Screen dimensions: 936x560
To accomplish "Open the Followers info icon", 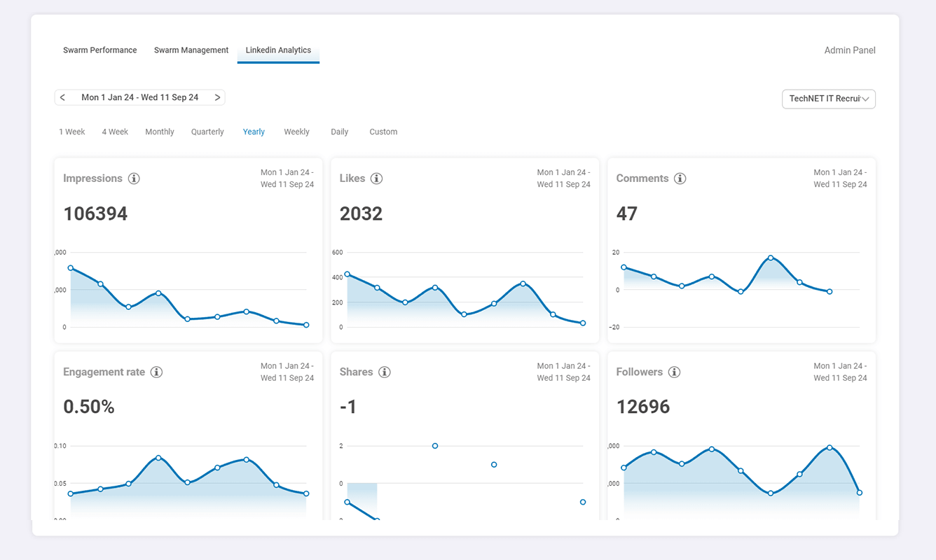I will click(x=674, y=372).
